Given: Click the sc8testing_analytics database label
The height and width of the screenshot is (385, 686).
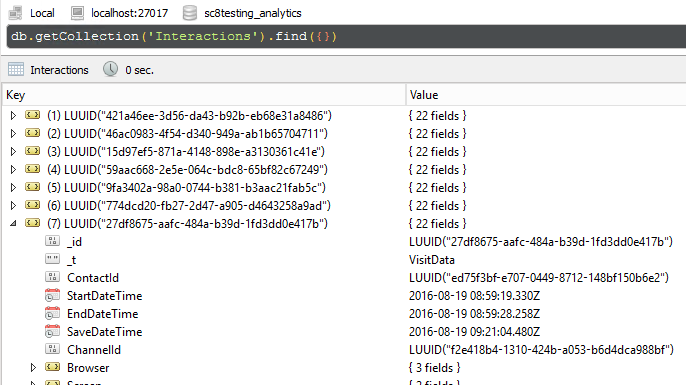Looking at the screenshot, I should (253, 13).
